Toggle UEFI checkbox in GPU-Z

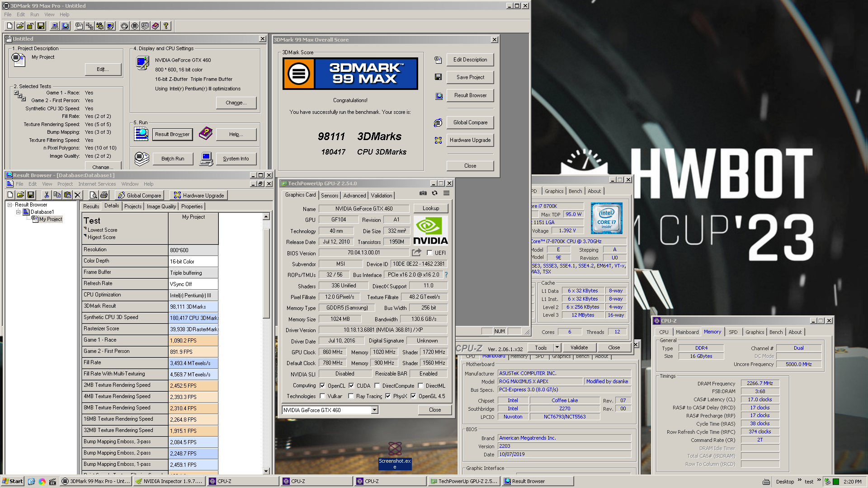tap(429, 253)
